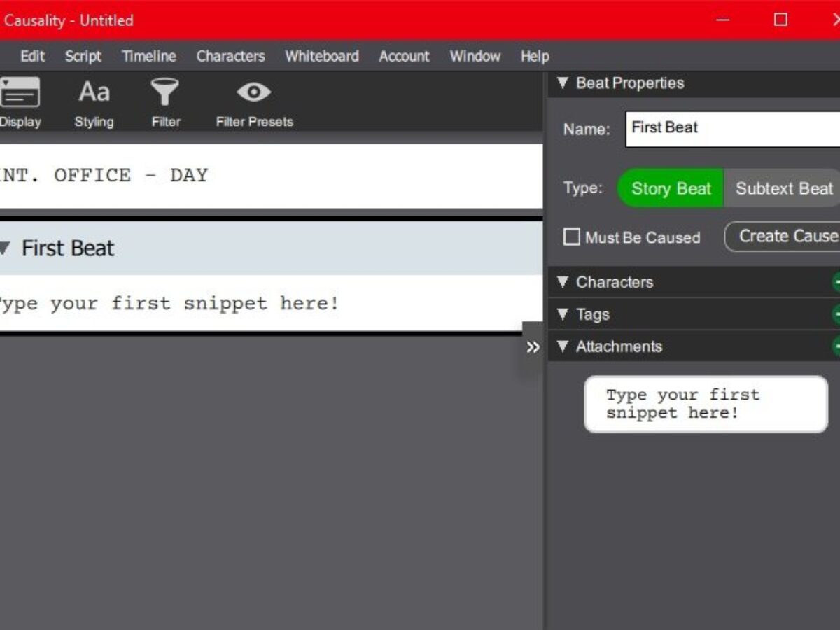
Task: Open the Whiteboard menu
Action: pos(322,56)
